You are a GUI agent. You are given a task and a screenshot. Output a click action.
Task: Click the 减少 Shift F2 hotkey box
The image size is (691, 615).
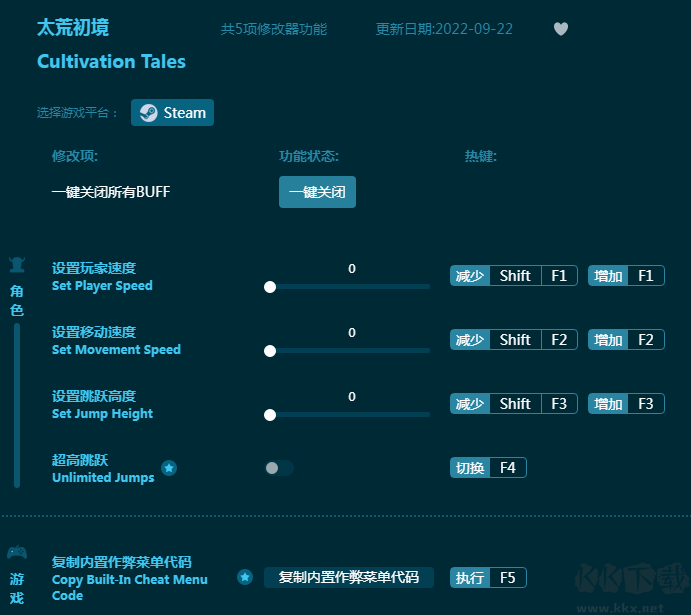pyautogui.click(x=513, y=340)
